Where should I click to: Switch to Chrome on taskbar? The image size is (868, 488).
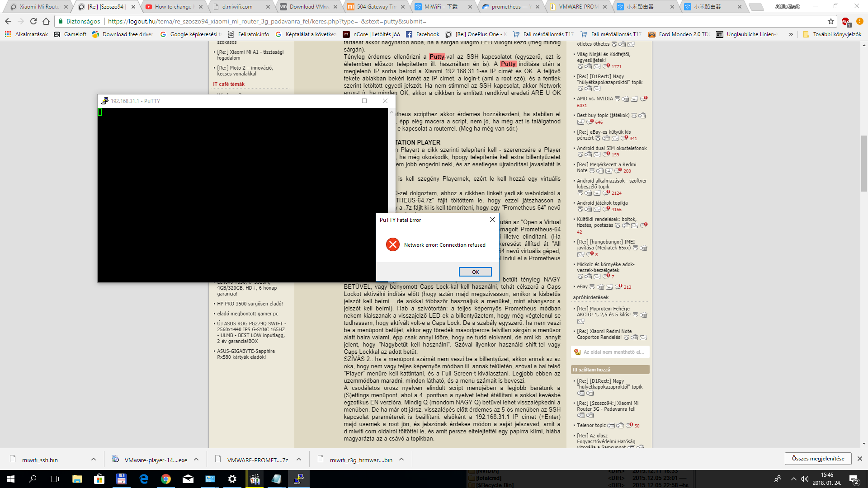[x=166, y=479]
